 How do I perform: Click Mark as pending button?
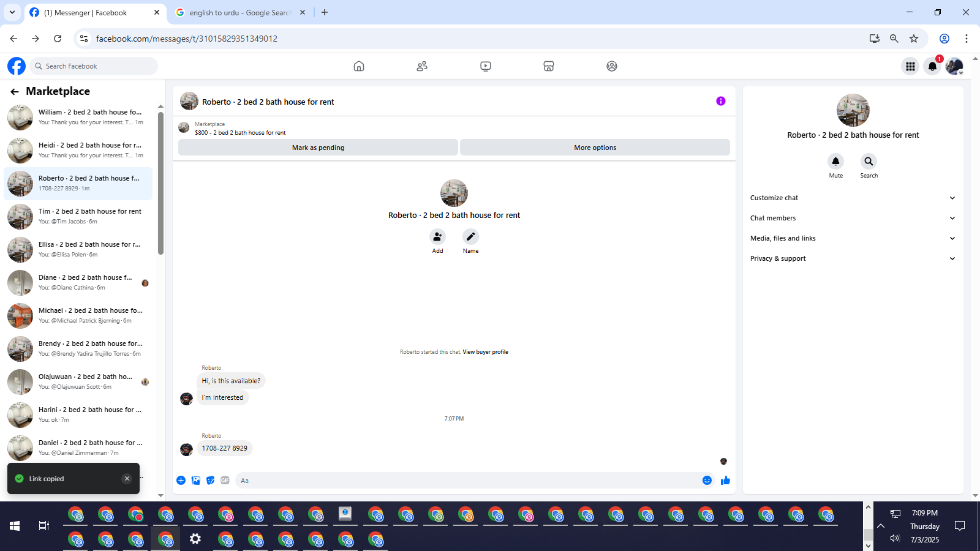(318, 148)
